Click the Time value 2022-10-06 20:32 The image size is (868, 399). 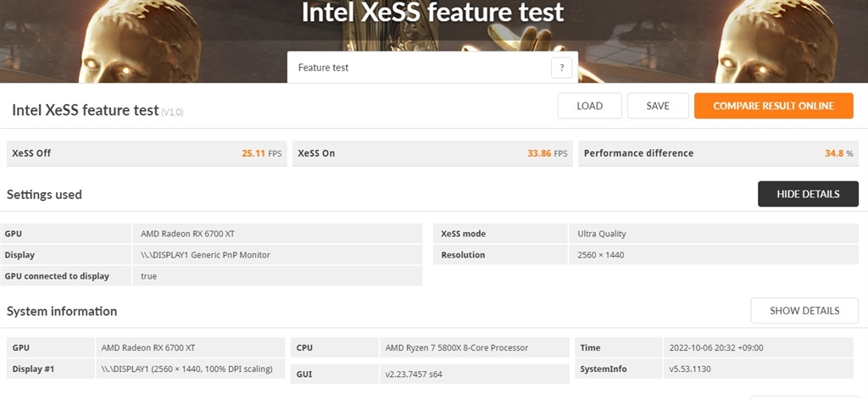click(715, 347)
